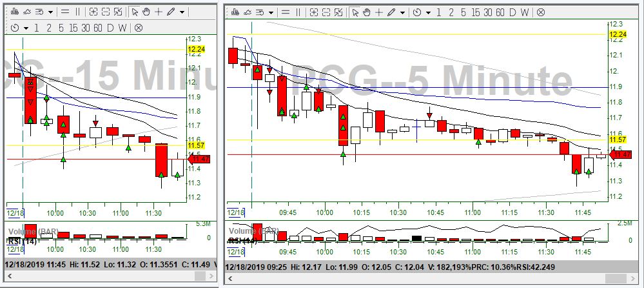Click the line study icon in the 5-minute chart toolbar

[x=248, y=12]
